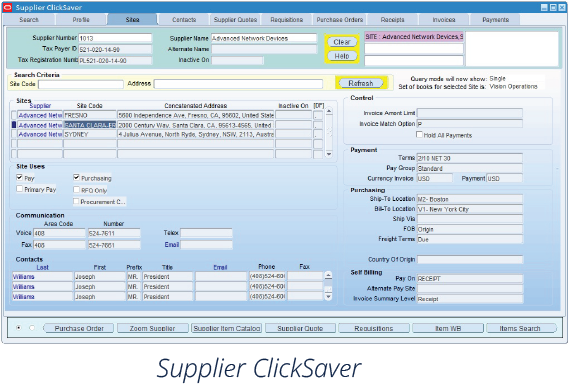Maximize the Supplier ClickSaver window

tap(553, 7)
